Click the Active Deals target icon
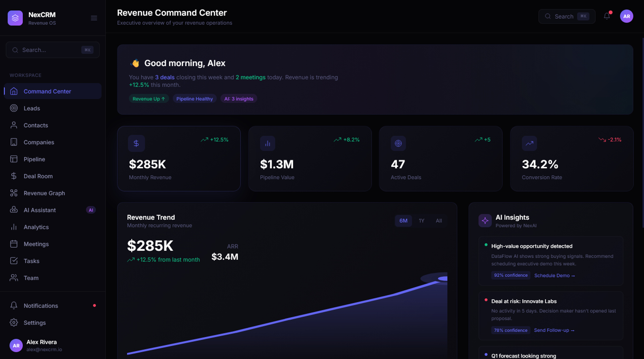Viewport: 644px width, 359px height. pos(398,143)
